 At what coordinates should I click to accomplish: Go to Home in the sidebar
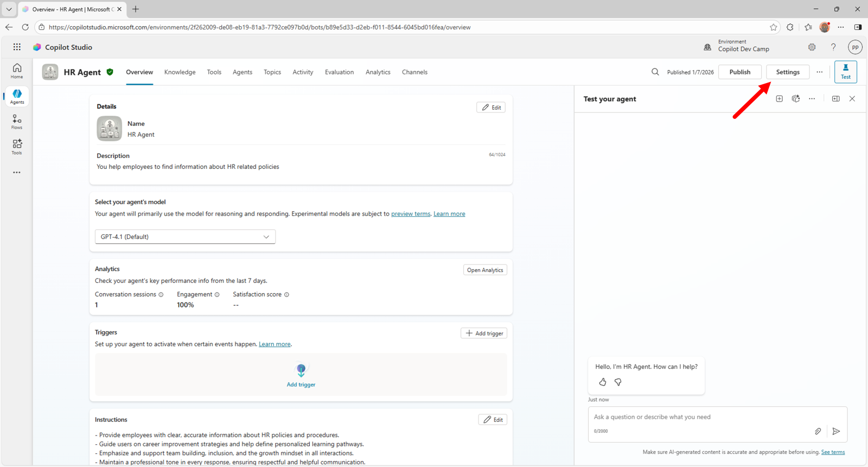[17, 71]
